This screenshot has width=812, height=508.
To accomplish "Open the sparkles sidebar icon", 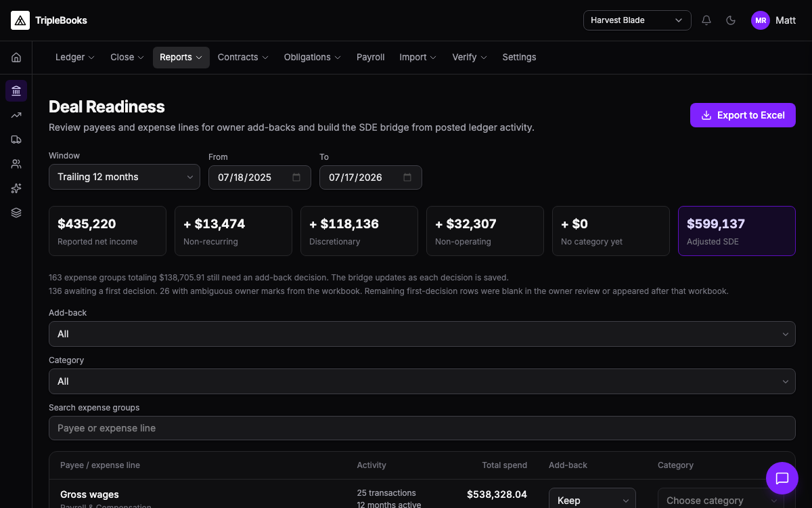I will coord(16,188).
